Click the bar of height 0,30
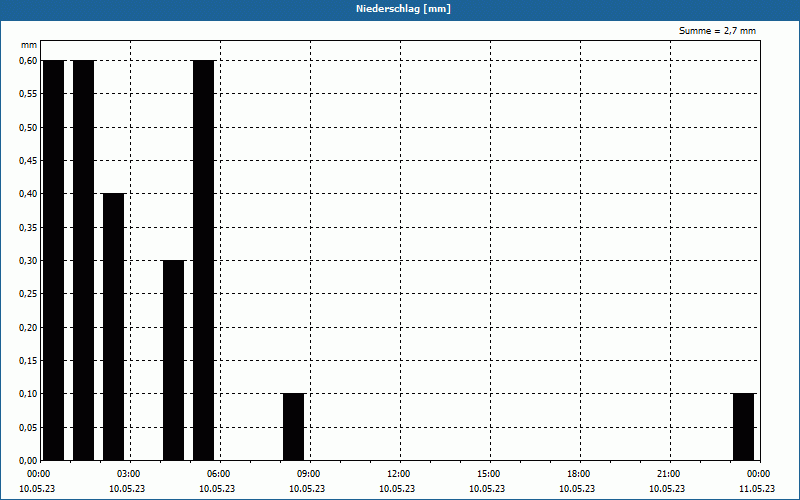The width and height of the screenshot is (800, 500). pyautogui.click(x=173, y=360)
